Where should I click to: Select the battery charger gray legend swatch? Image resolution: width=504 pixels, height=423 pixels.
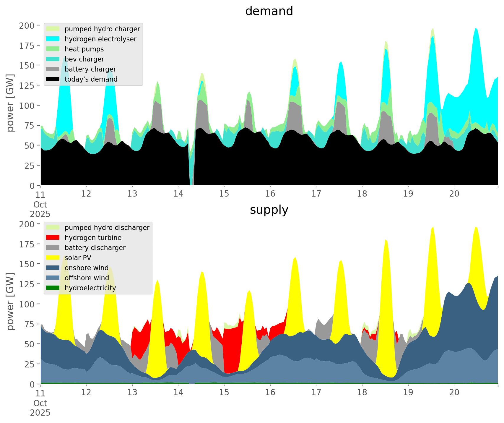(x=53, y=69)
